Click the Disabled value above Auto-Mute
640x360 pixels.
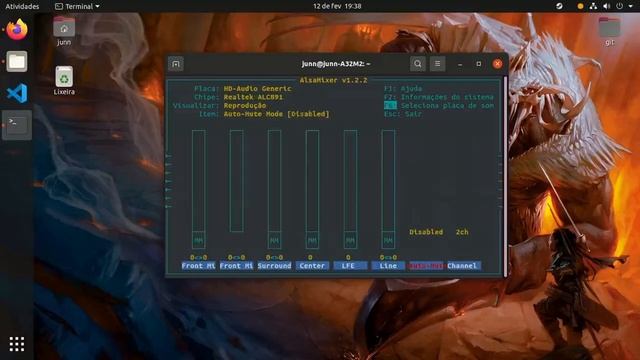tap(426, 232)
